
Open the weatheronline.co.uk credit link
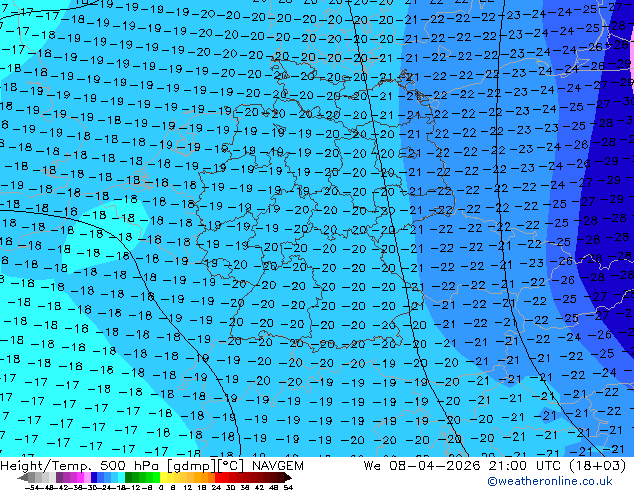click(x=550, y=481)
